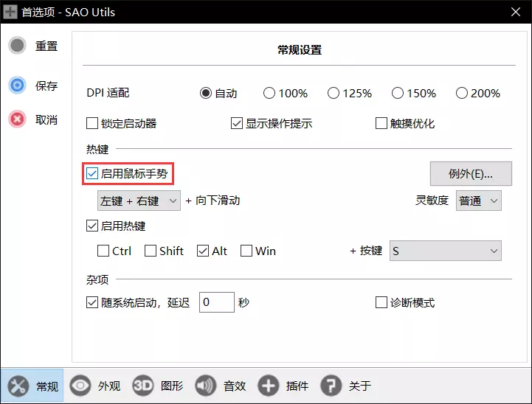Toggle 启用热键 checkbox
This screenshot has width=532, height=404.
[92, 226]
